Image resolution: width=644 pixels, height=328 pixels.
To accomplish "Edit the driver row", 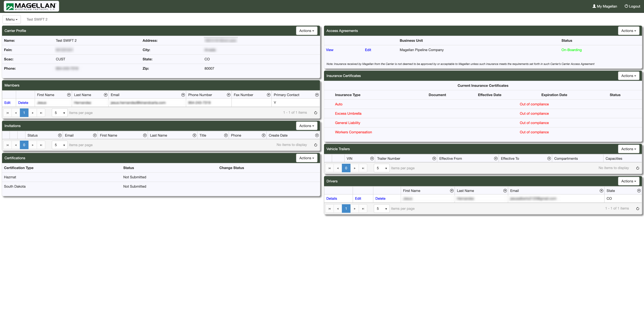I will point(358,198).
